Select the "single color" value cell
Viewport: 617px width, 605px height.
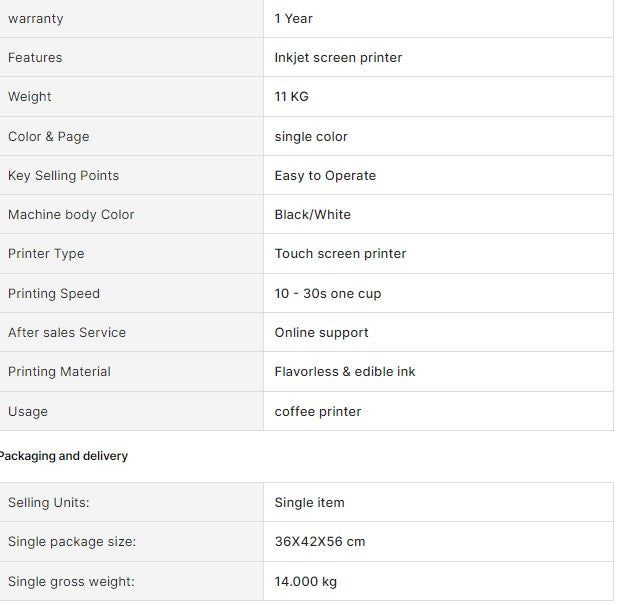click(311, 136)
